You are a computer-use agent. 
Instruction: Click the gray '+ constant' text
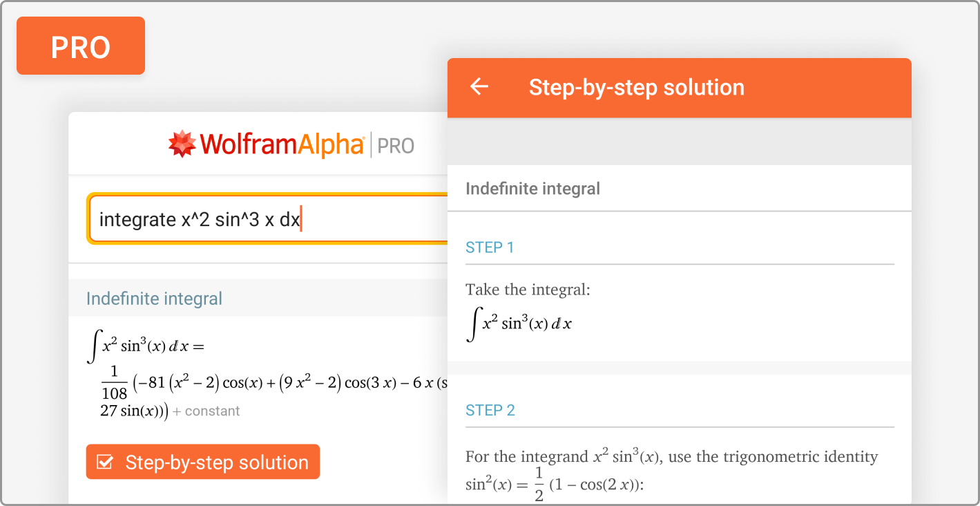pos(206,411)
